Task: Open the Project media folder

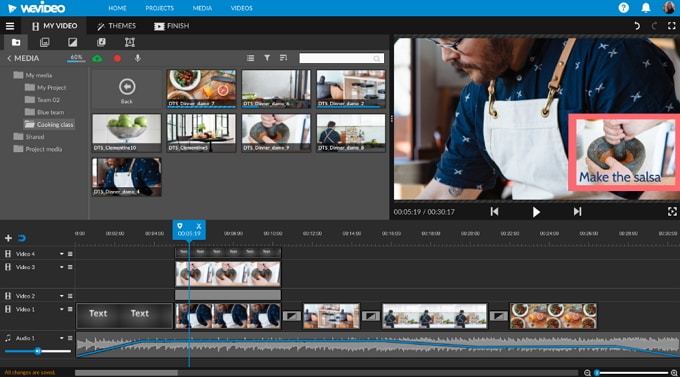Action: pos(38,149)
